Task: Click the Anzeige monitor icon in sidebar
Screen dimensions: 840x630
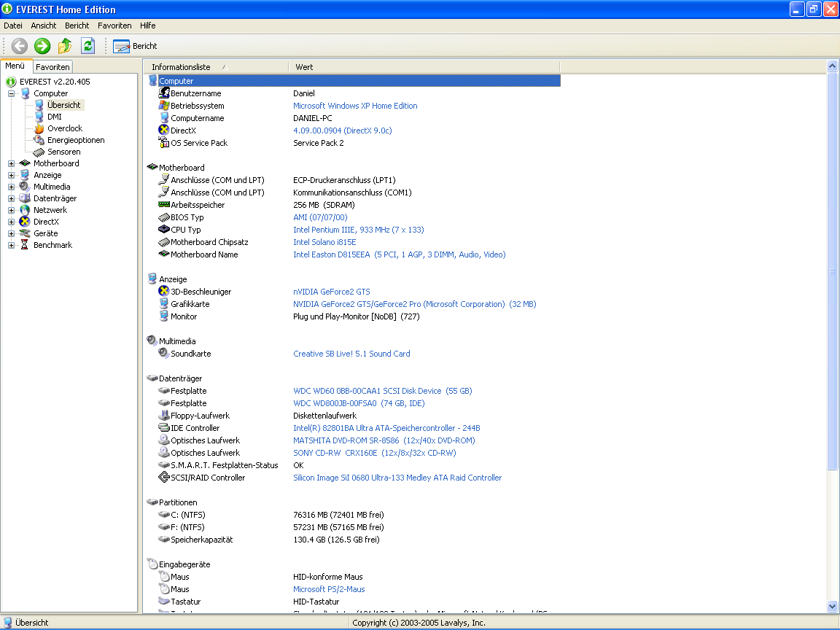Action: pos(25,175)
